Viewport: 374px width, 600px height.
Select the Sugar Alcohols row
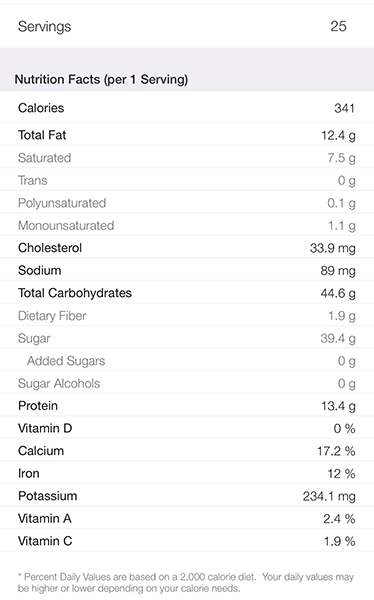click(187, 383)
